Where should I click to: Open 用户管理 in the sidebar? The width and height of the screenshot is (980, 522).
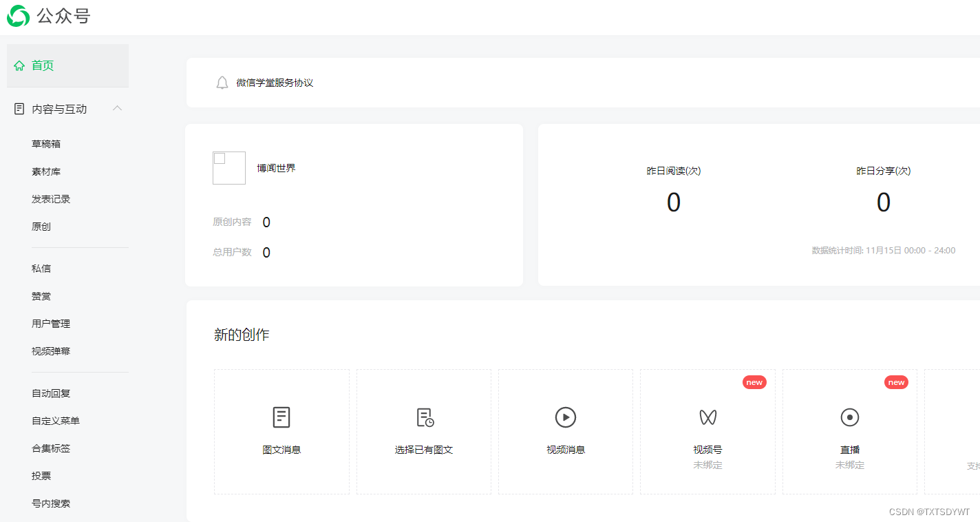51,324
